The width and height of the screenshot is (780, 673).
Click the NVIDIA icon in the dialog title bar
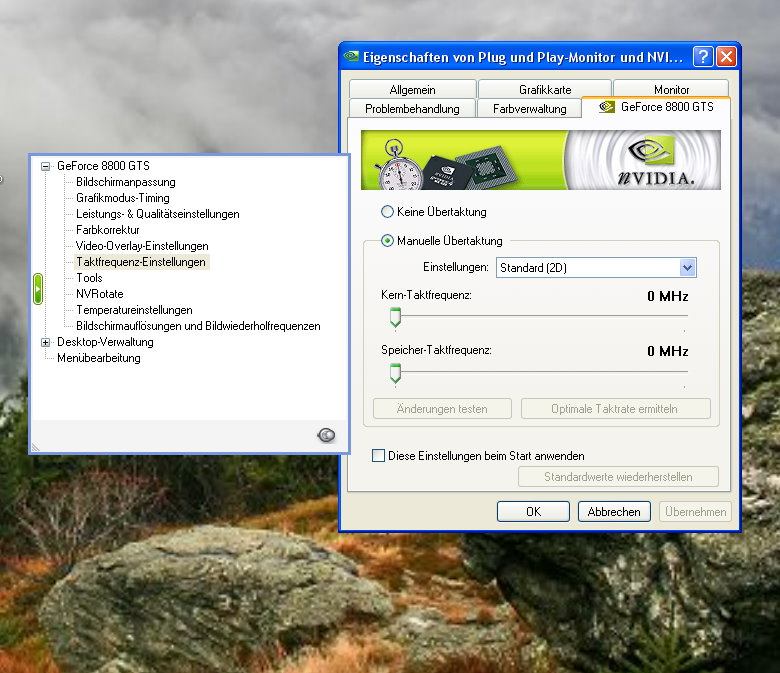(352, 56)
